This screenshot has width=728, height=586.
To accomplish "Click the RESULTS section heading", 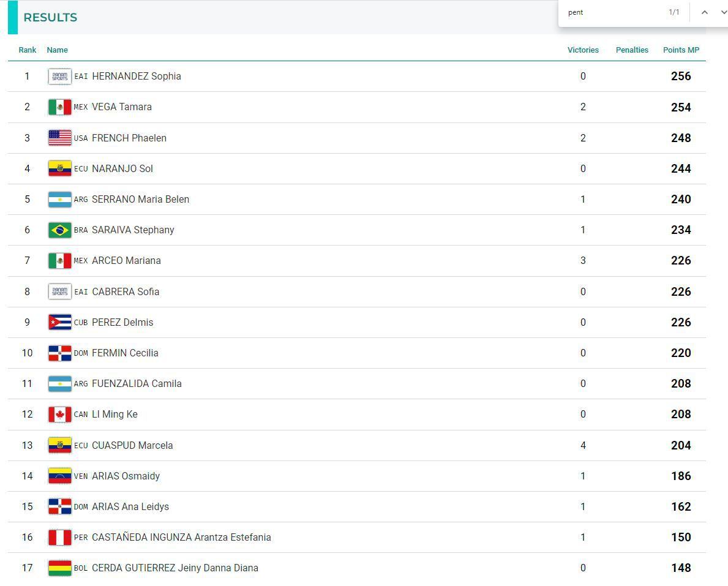I will (50, 17).
